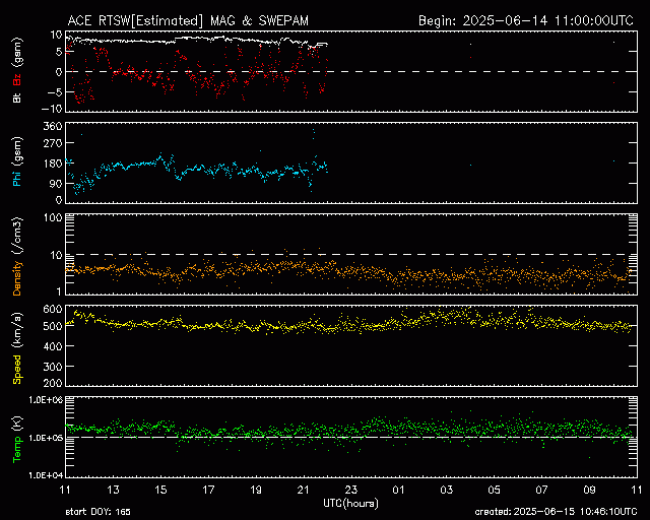Click the white 'Bt' axis label
This screenshot has width=650, height=520.
click(x=17, y=97)
